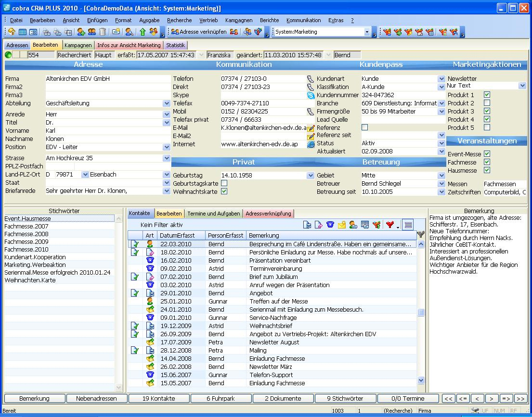532x417 pixels.
Task: Click the 2 Dokumente button
Action: pyautogui.click(x=283, y=399)
